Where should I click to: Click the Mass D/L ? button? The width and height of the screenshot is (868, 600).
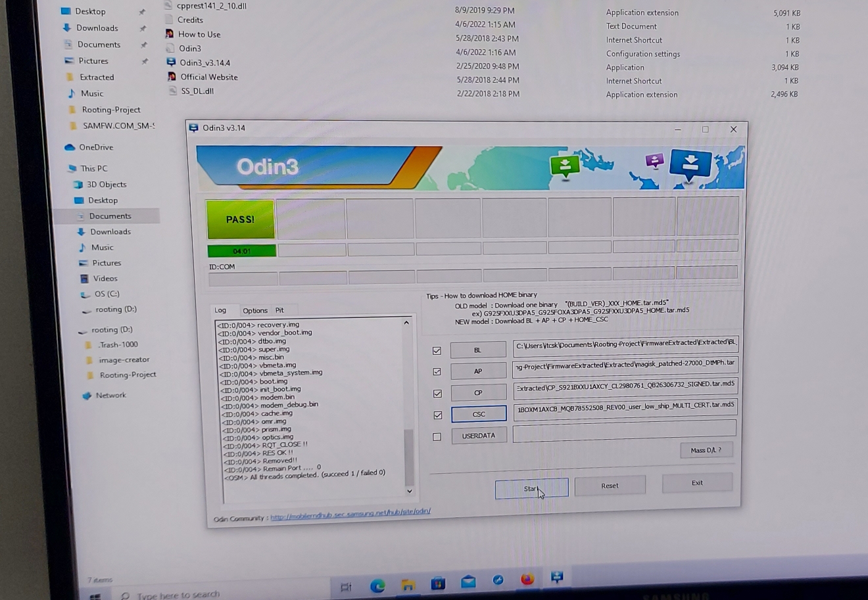[706, 450]
